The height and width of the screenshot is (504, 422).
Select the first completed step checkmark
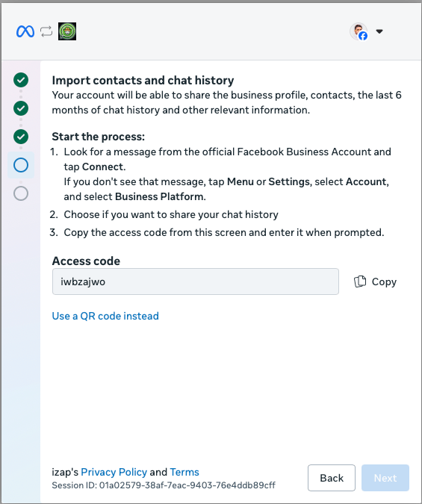[21, 80]
